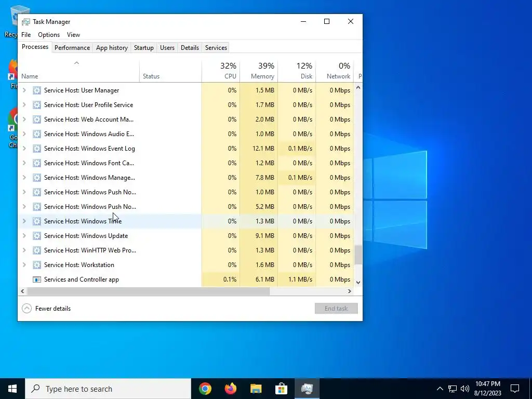Click the Task Manager taskbar icon
This screenshot has width=532, height=399.
(307, 389)
